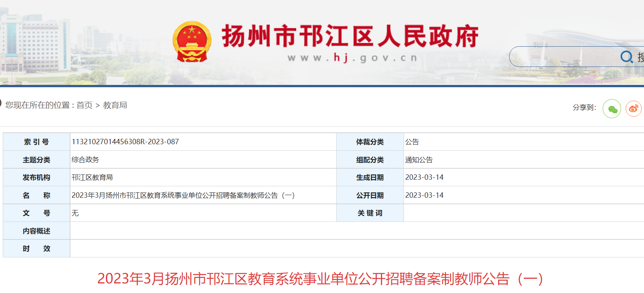Viewport: 644px width, 293px height.
Task: Click the 扬州市邗江区人民政府 site title
Action: pos(350,36)
